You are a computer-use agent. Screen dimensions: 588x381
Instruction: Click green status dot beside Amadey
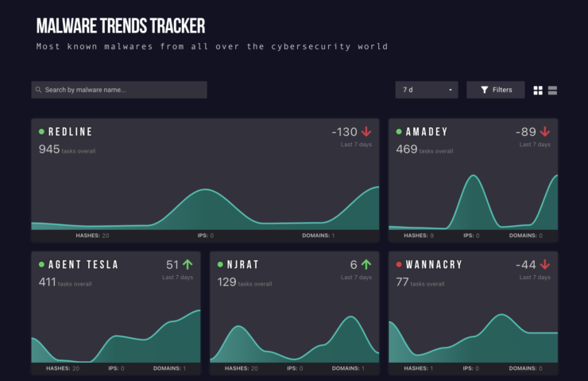tap(399, 131)
